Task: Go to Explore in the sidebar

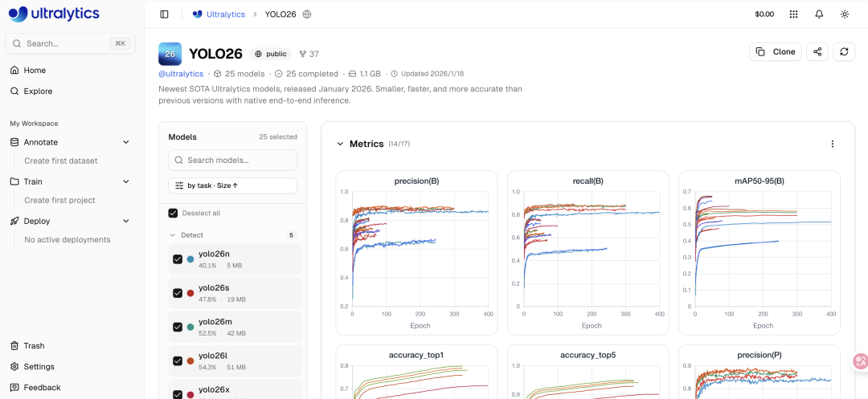Action: 38,91
